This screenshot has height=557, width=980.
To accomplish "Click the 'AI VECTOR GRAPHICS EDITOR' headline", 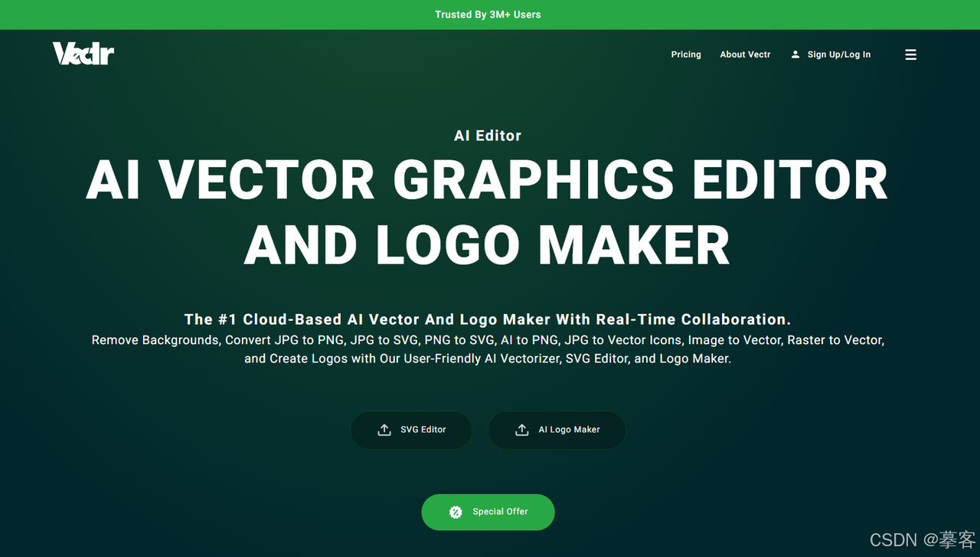I will pos(487,181).
